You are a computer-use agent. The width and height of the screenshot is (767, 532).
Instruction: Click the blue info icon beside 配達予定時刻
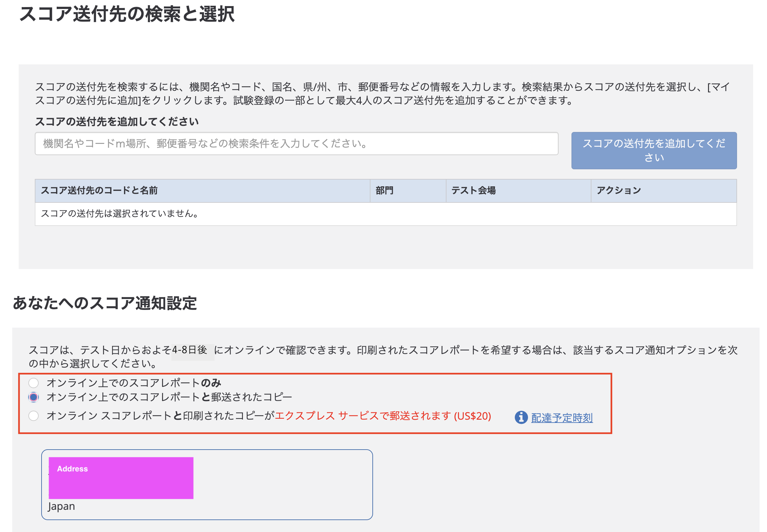point(521,417)
